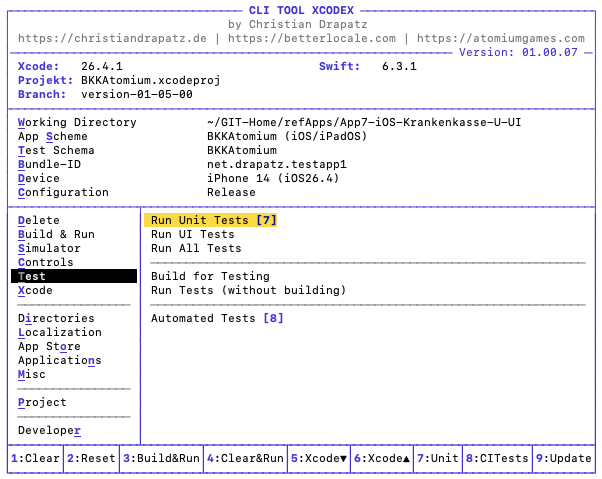
Task: Choose Run UI Tests
Action: click(x=192, y=234)
